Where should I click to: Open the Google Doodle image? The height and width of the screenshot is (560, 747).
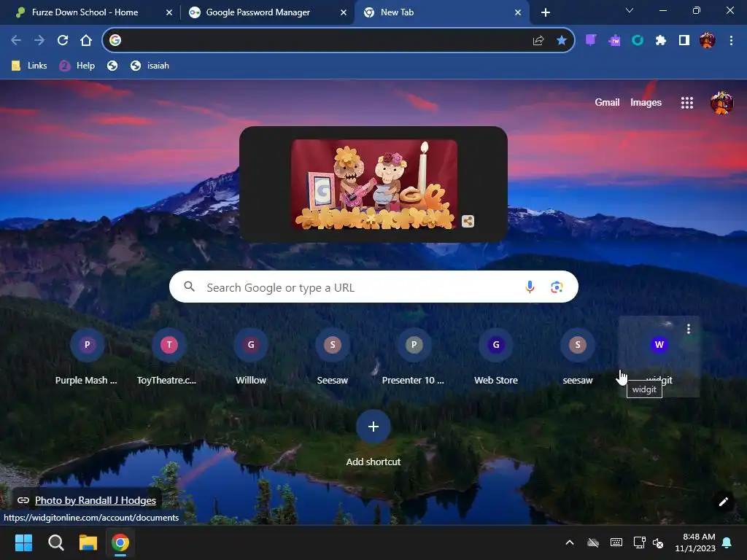[374, 184]
